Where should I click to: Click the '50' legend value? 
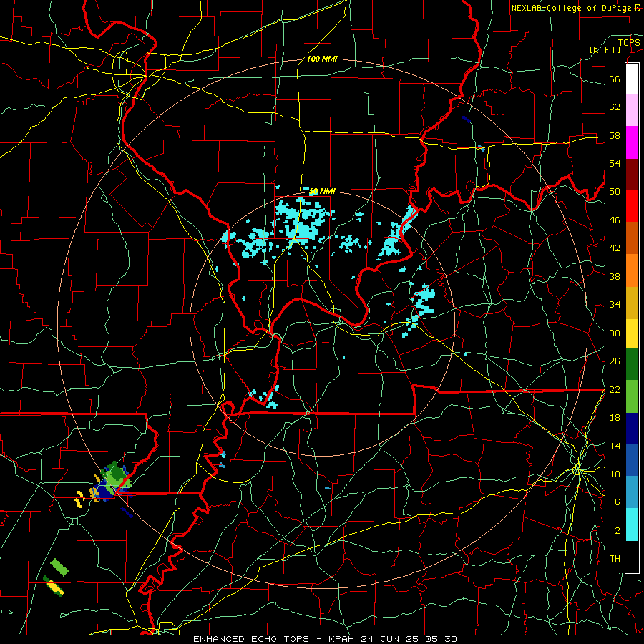pyautogui.click(x=615, y=192)
